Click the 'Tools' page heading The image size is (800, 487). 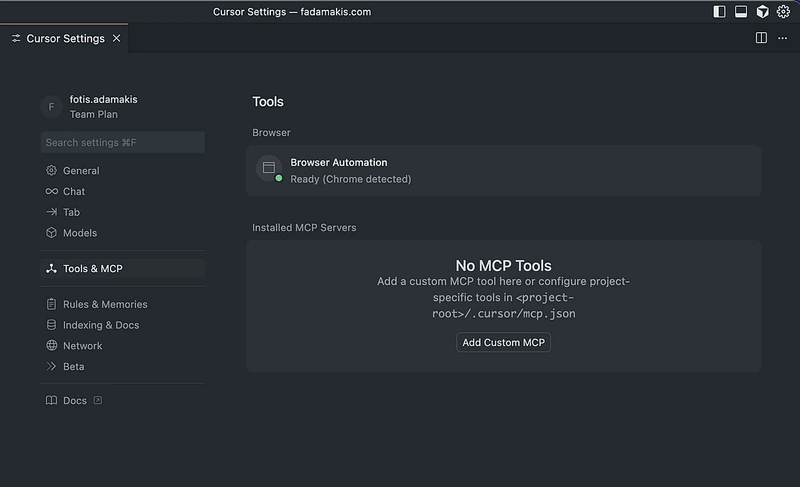tap(268, 101)
